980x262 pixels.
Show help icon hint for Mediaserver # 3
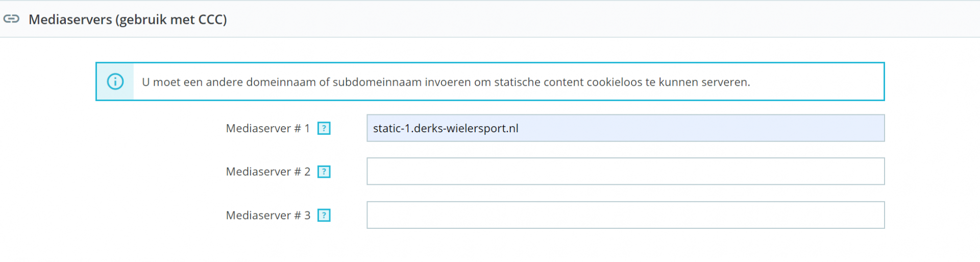[x=324, y=216]
